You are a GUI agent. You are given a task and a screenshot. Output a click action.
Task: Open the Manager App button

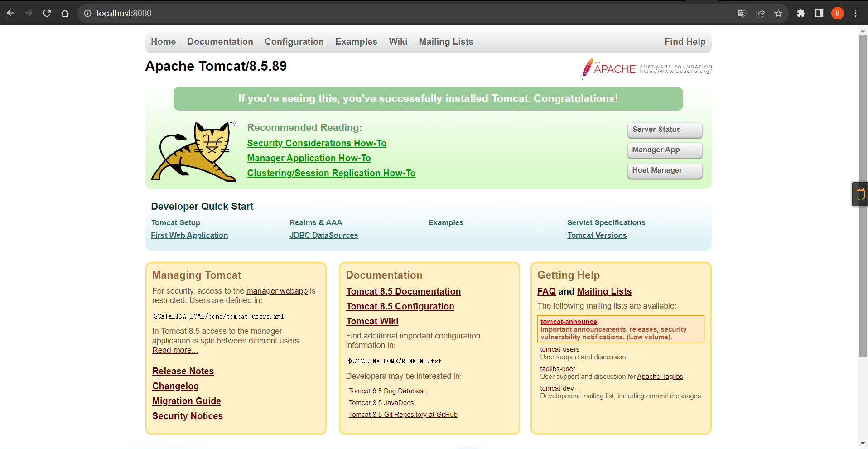(665, 150)
